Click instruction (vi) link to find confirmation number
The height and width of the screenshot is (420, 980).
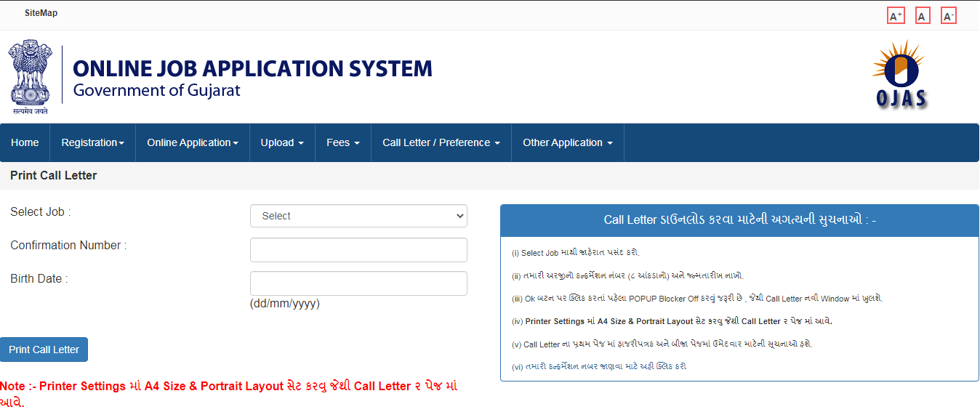point(599,367)
